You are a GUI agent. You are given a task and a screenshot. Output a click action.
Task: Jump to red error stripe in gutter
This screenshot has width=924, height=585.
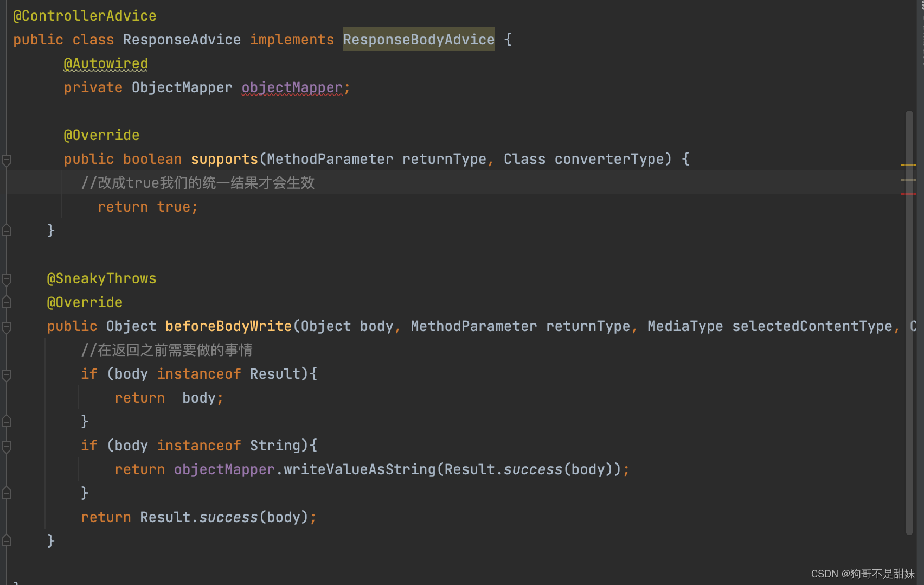[908, 194]
